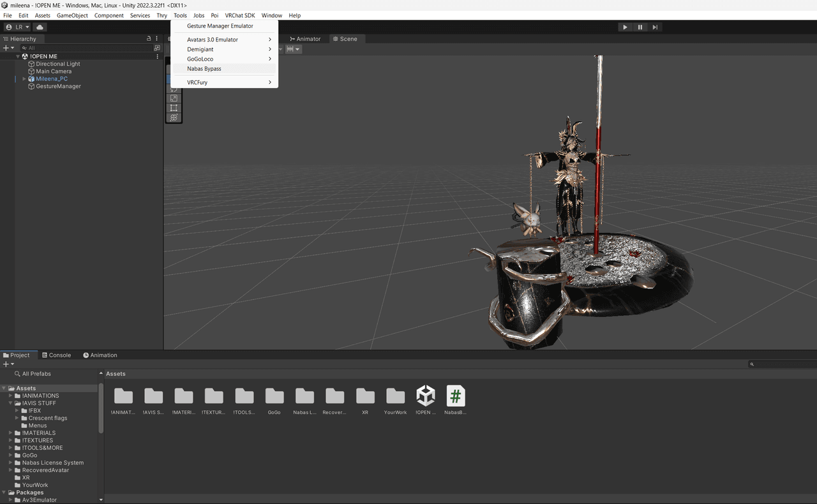Select the Rect tool in scene toolbar

174,108
